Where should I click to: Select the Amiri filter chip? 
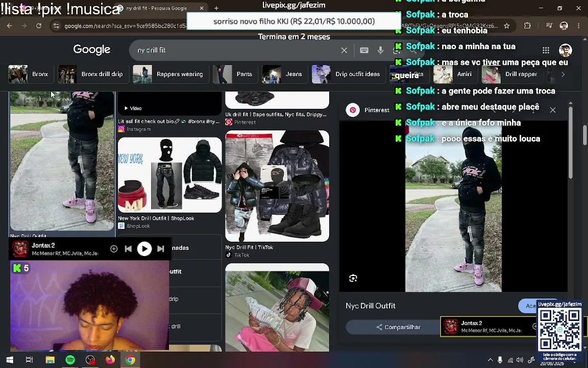455,74
